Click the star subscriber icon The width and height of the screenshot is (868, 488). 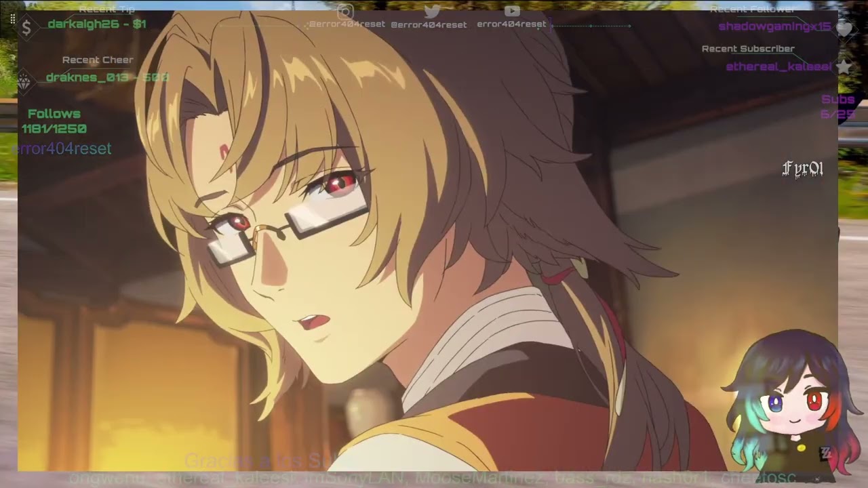click(844, 66)
